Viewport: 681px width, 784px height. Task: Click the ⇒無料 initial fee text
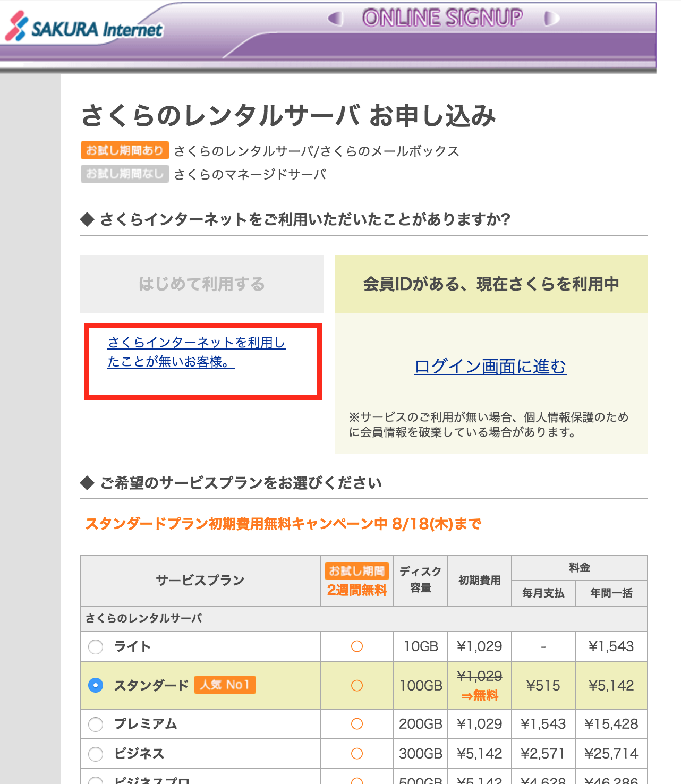480,696
